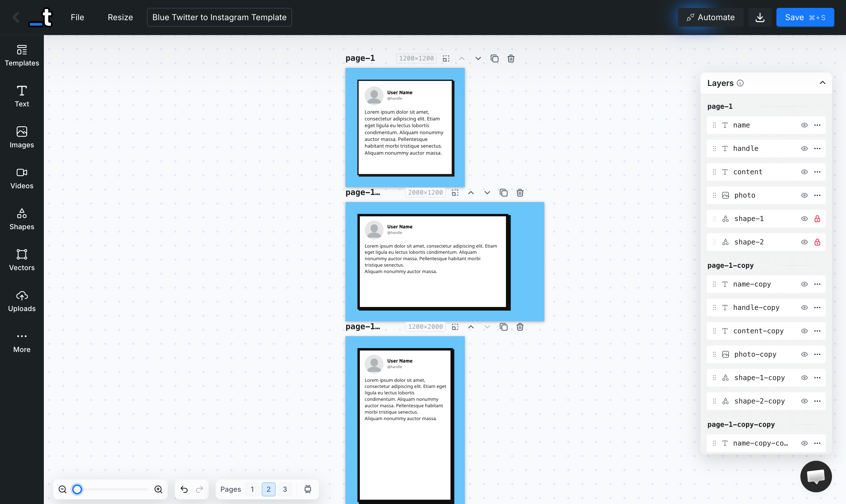Unlock the shape-2 layer
Viewport: 846px width, 504px height.
pyautogui.click(x=817, y=242)
